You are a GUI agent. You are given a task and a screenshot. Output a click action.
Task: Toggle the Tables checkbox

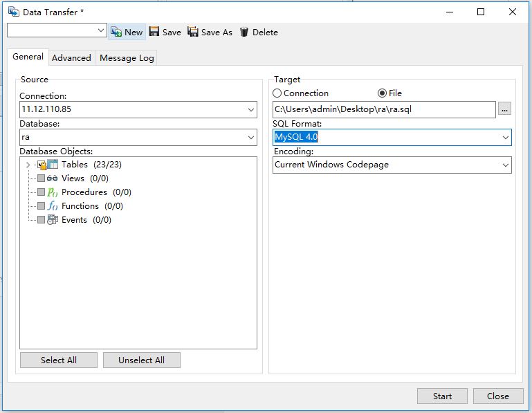[42, 165]
